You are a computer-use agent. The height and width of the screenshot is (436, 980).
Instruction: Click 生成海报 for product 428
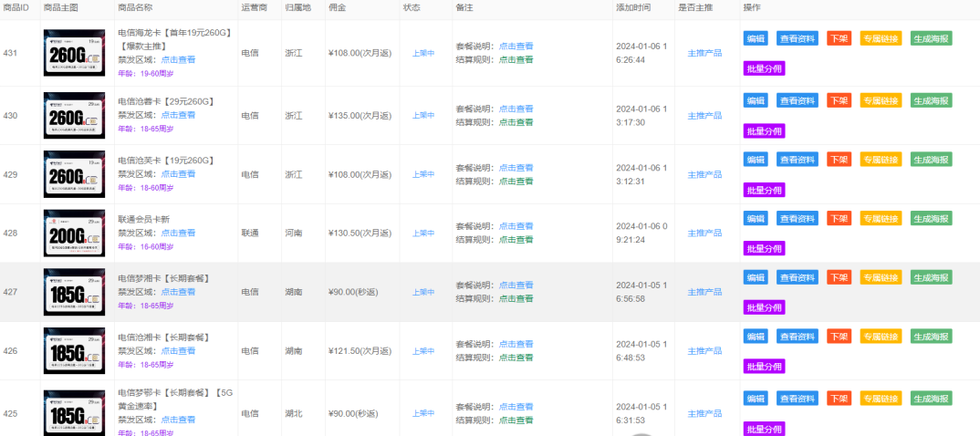click(x=932, y=218)
